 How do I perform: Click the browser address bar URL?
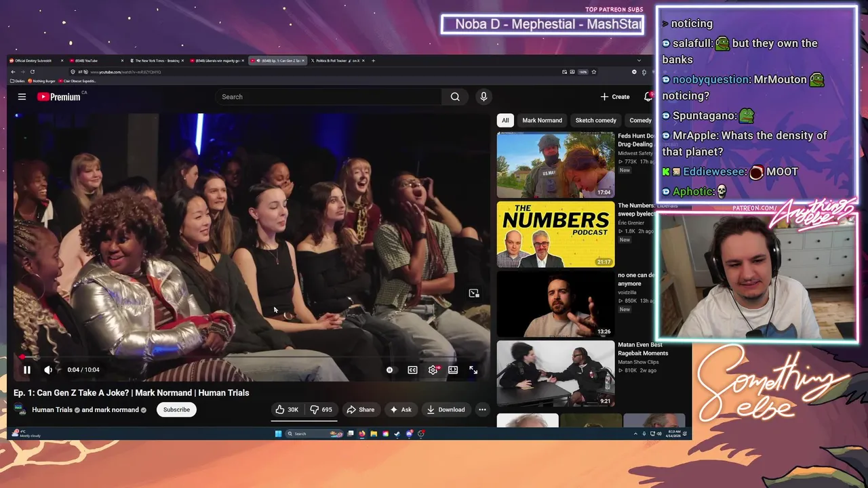pos(126,72)
